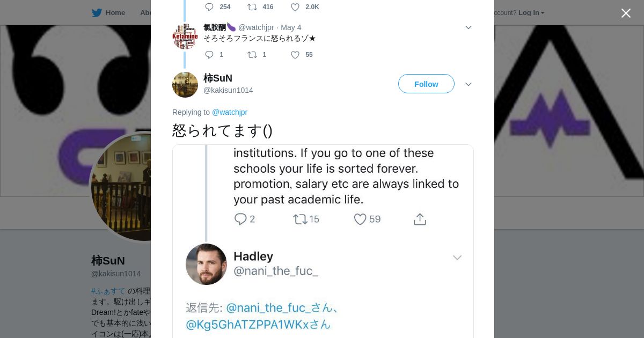Open more options chevron on watchjpr tweet

click(468, 27)
